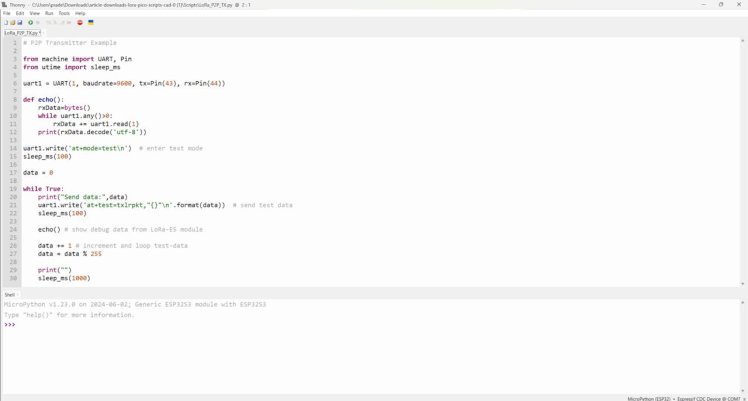Run the current script with green play icon
Viewport: 748px width, 401px height.
point(31,22)
